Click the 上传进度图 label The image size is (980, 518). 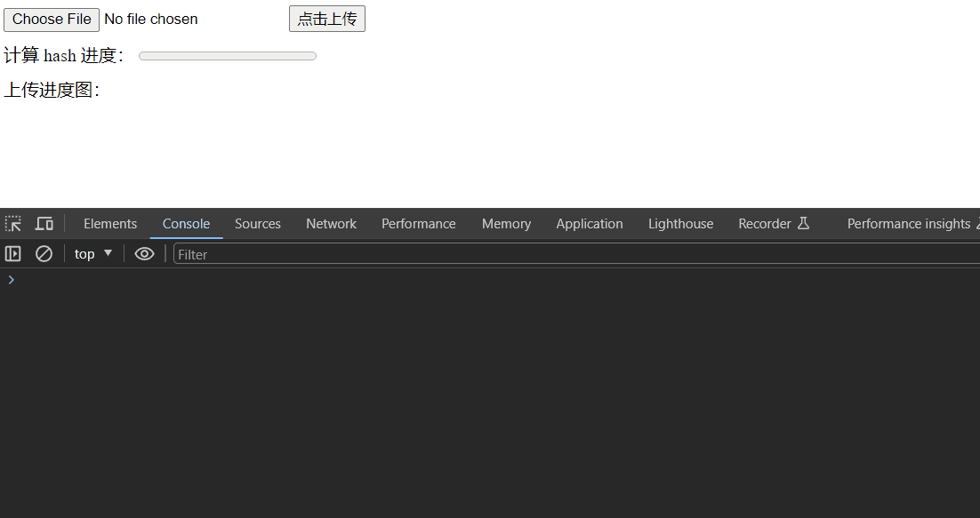point(52,90)
